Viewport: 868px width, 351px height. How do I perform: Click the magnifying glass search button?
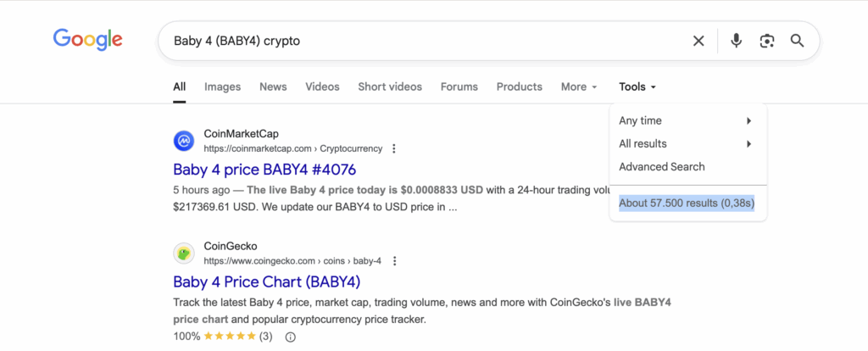click(x=797, y=41)
